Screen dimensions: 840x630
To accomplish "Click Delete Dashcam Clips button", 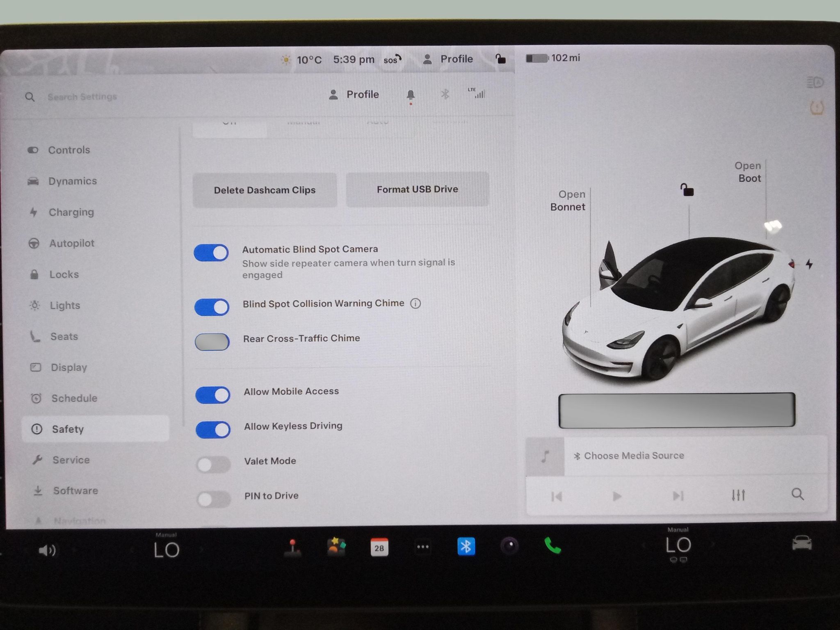I will coord(265,190).
